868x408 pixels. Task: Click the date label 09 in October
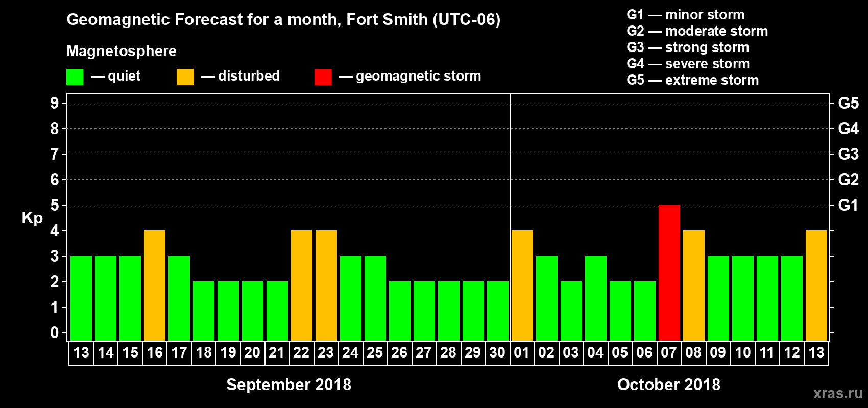pyautogui.click(x=718, y=352)
